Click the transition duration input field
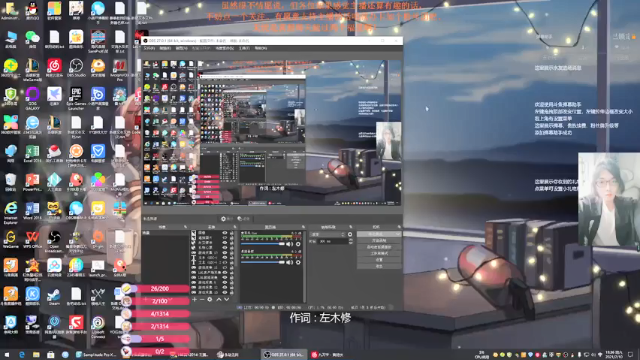 (333, 241)
